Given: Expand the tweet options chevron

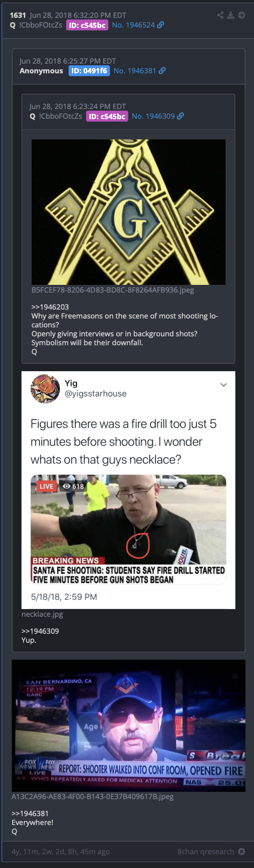Looking at the screenshot, I should [x=224, y=385].
